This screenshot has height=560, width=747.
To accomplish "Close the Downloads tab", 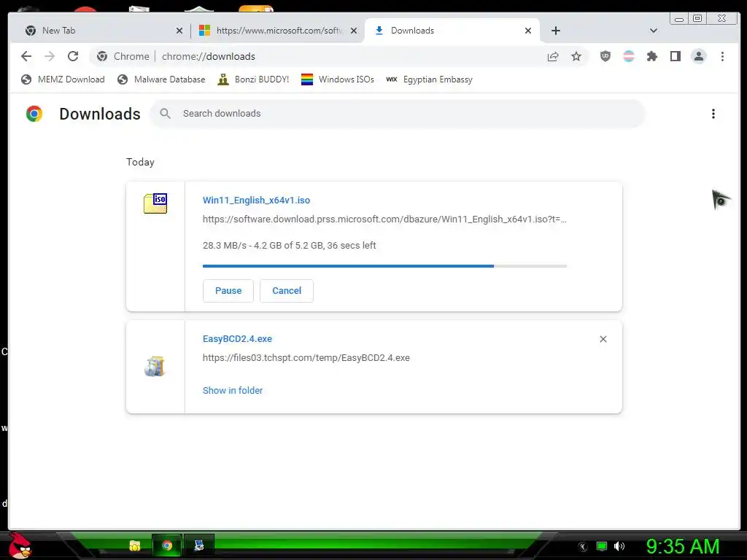I will pyautogui.click(x=528, y=31).
